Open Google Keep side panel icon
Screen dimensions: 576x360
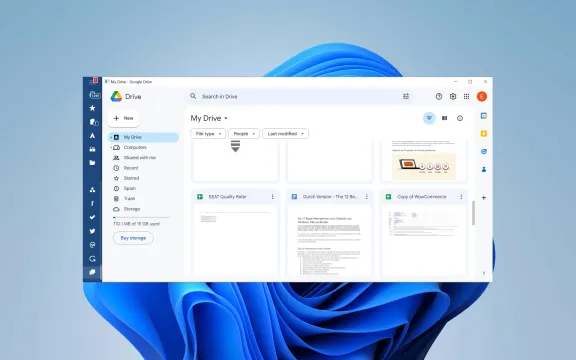(484, 134)
